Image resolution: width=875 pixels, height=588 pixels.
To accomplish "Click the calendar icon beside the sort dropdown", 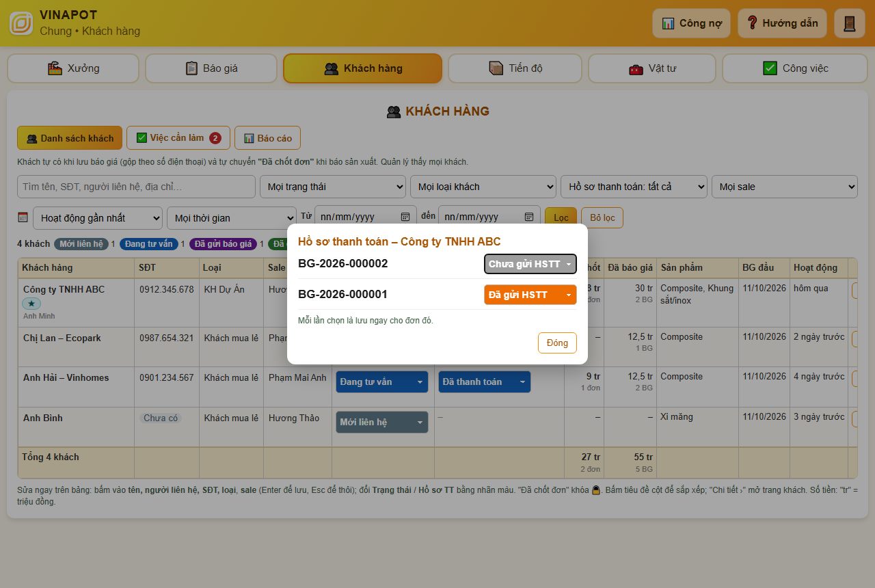I will click(23, 217).
